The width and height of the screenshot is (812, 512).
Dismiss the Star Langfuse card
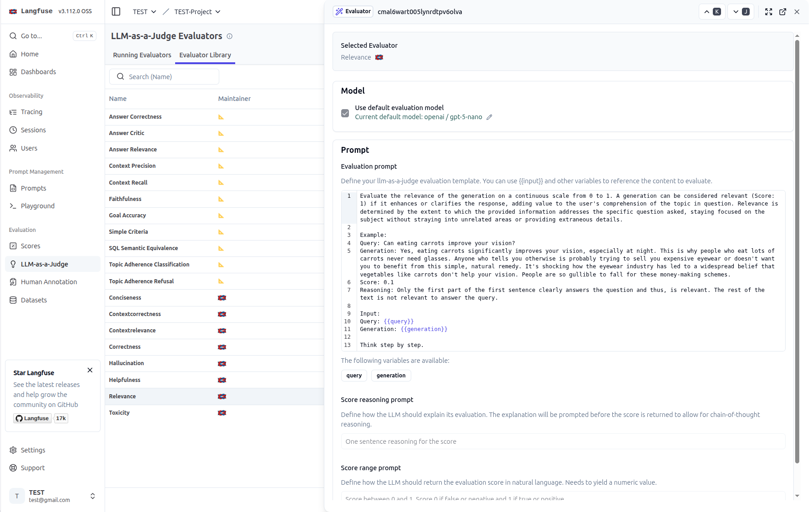click(90, 370)
